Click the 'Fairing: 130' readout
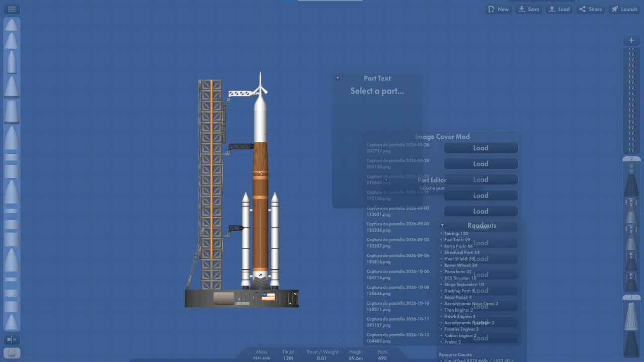 pos(456,233)
